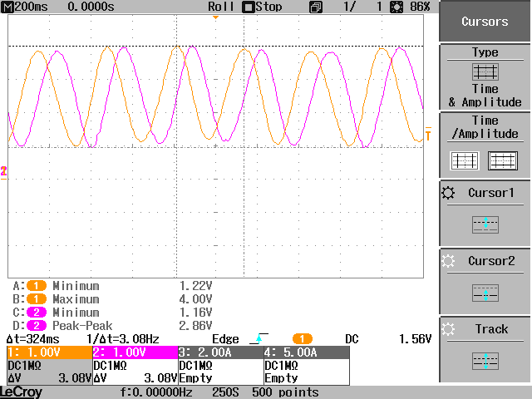Select channel 4 descriptor 5.00A
532x399 pixels.
point(307,352)
